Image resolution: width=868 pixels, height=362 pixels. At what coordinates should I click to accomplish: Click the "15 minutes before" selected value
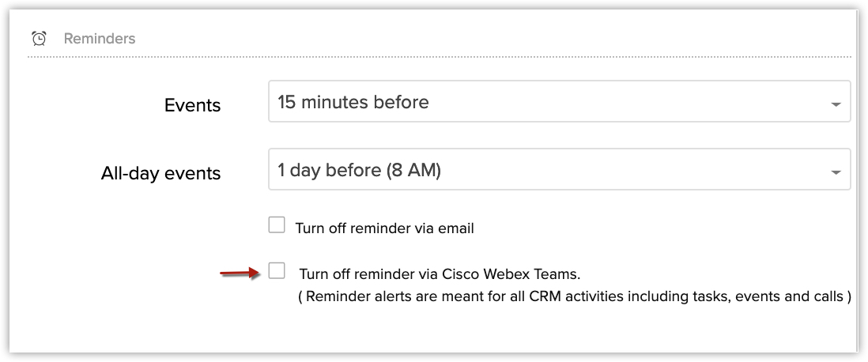point(353,102)
